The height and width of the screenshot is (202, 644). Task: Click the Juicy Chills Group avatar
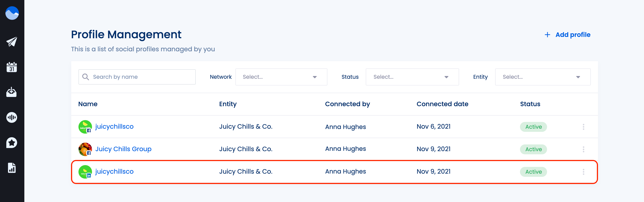click(85, 149)
